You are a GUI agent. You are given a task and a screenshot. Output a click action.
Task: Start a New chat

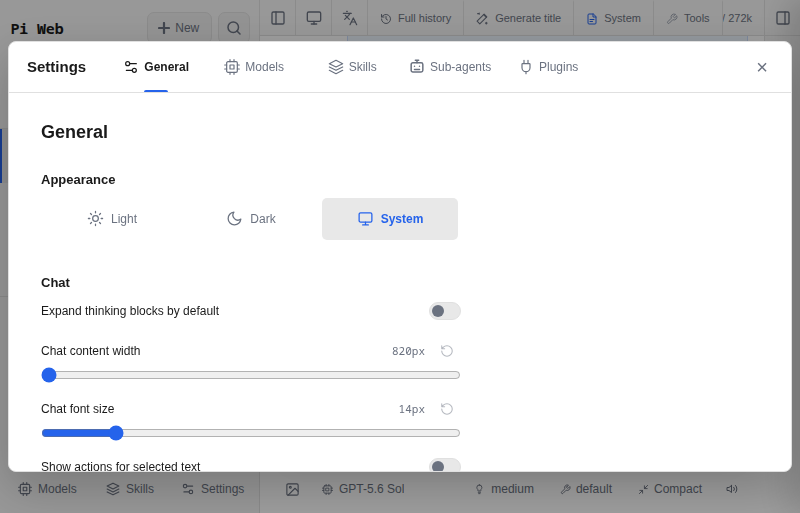pyautogui.click(x=179, y=28)
